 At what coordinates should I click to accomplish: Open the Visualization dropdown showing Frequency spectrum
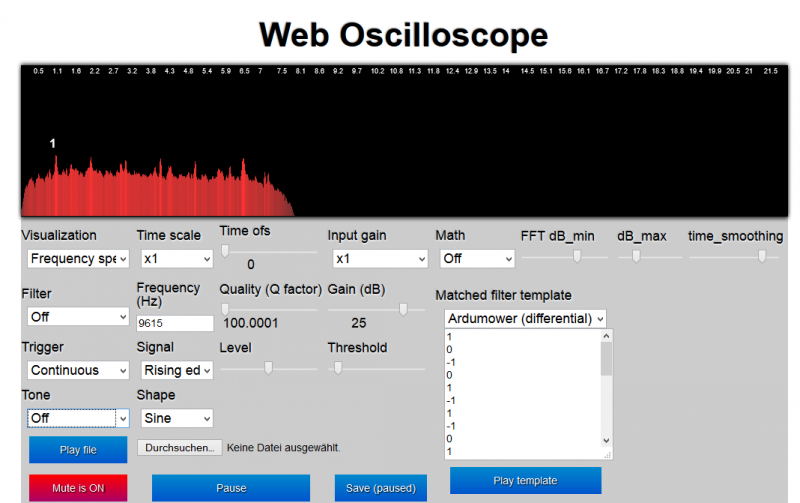point(78,259)
